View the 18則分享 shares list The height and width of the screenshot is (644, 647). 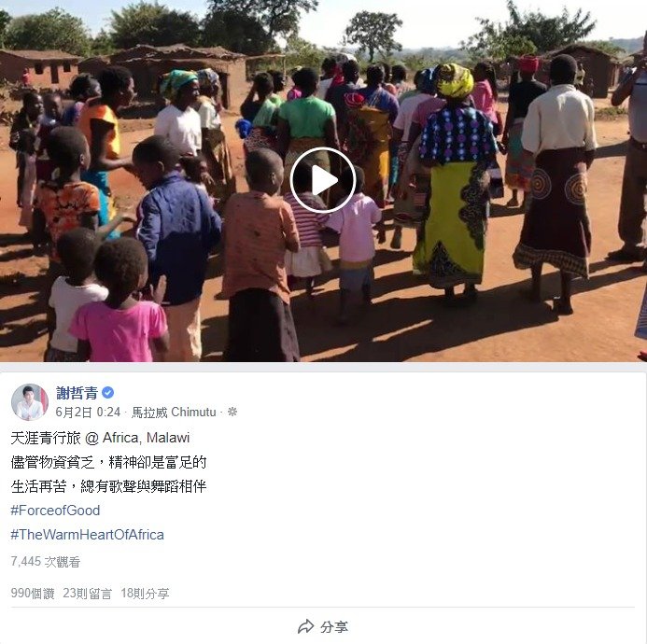(x=145, y=594)
